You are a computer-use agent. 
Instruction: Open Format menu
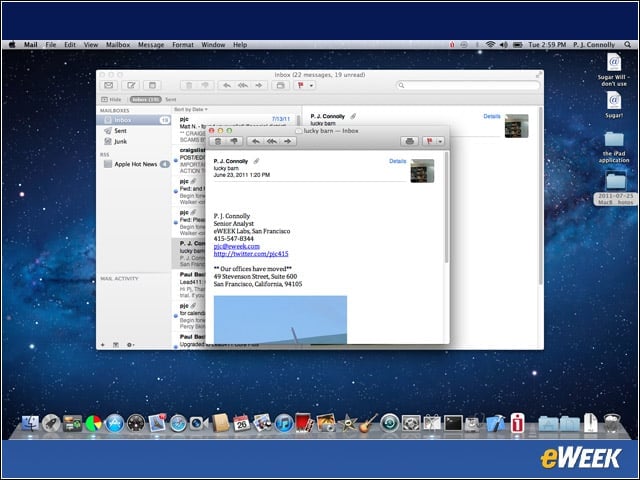[182, 45]
